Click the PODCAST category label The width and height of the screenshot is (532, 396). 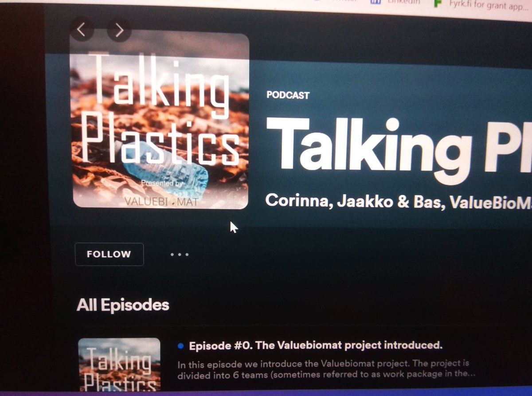(x=288, y=95)
